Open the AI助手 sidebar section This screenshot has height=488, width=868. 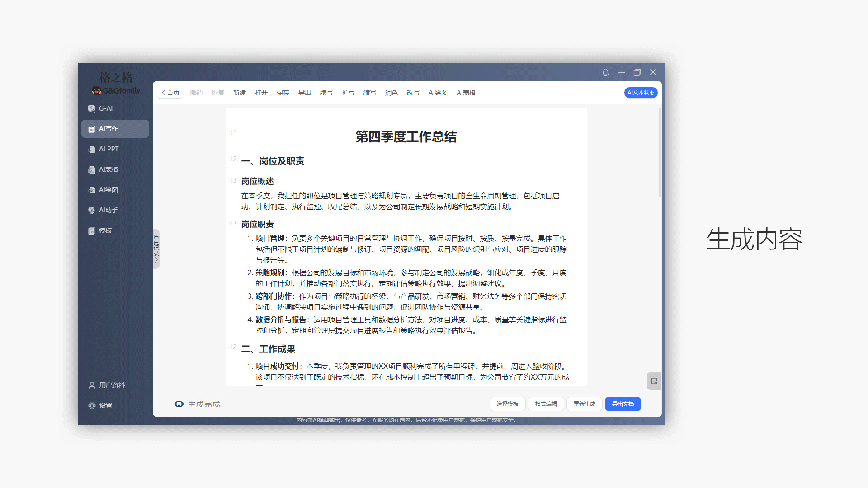(108, 210)
